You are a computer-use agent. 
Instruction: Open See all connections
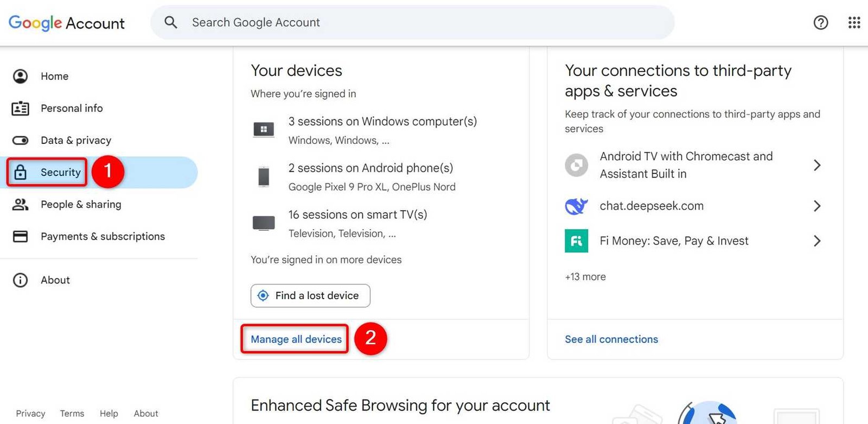(611, 339)
